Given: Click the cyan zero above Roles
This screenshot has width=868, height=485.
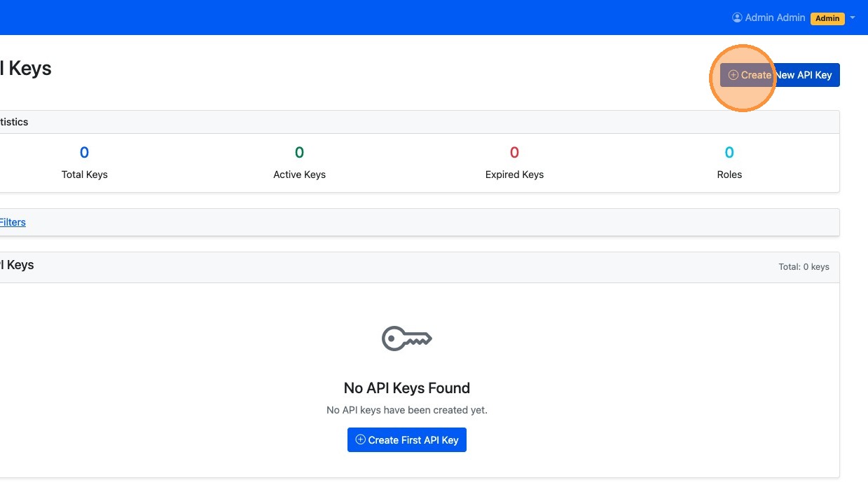Looking at the screenshot, I should [x=729, y=152].
